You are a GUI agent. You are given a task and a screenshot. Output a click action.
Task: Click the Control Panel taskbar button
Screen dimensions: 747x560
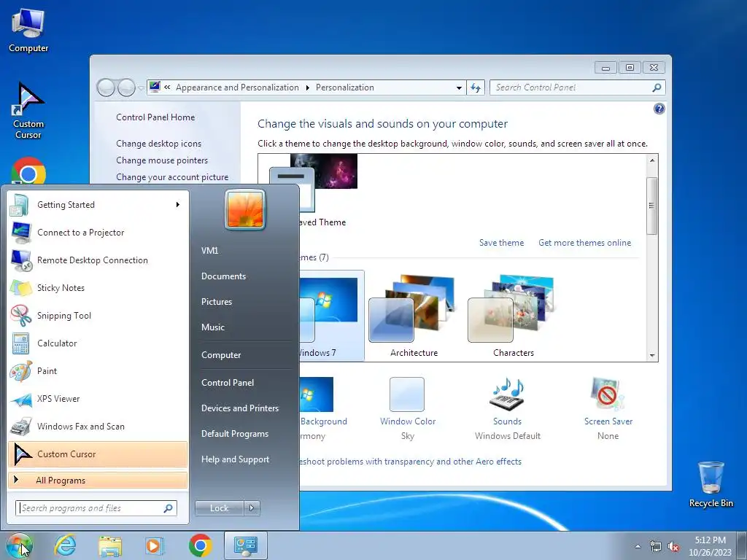point(245,545)
